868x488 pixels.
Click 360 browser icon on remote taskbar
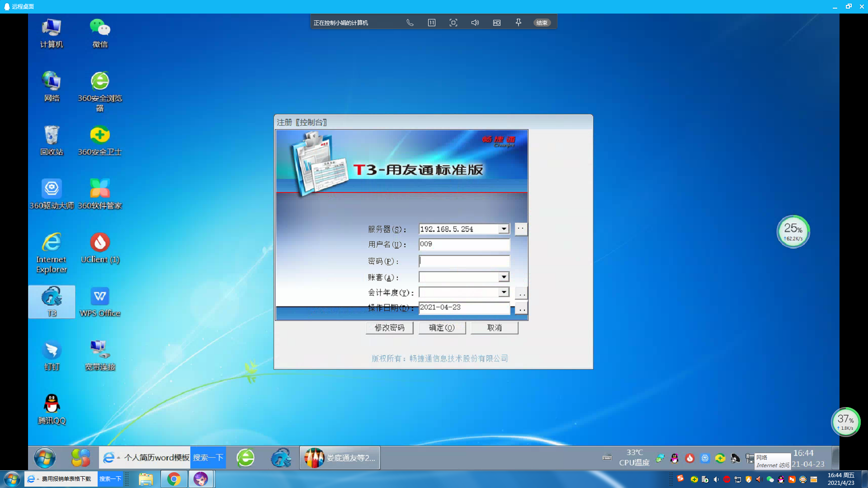tap(245, 458)
